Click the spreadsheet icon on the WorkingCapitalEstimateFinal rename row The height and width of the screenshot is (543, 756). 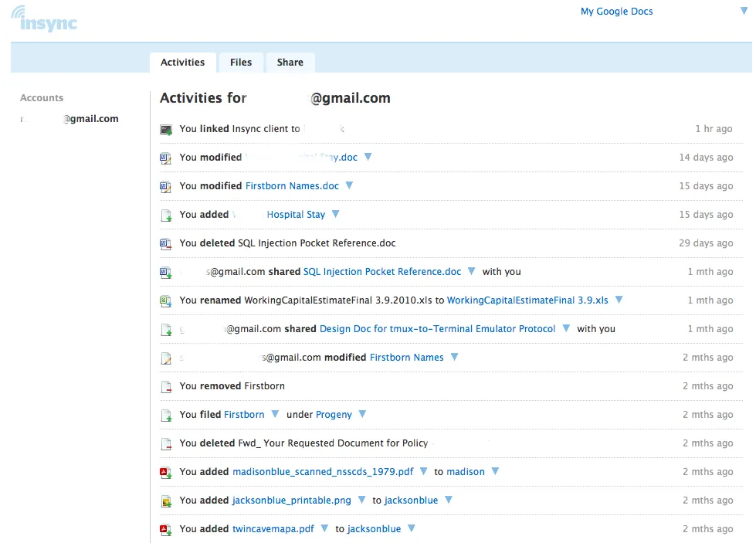click(x=165, y=300)
